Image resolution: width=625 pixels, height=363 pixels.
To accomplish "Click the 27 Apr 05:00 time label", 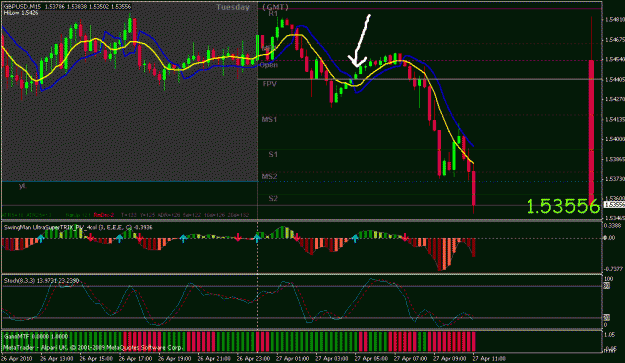I will tap(371, 359).
